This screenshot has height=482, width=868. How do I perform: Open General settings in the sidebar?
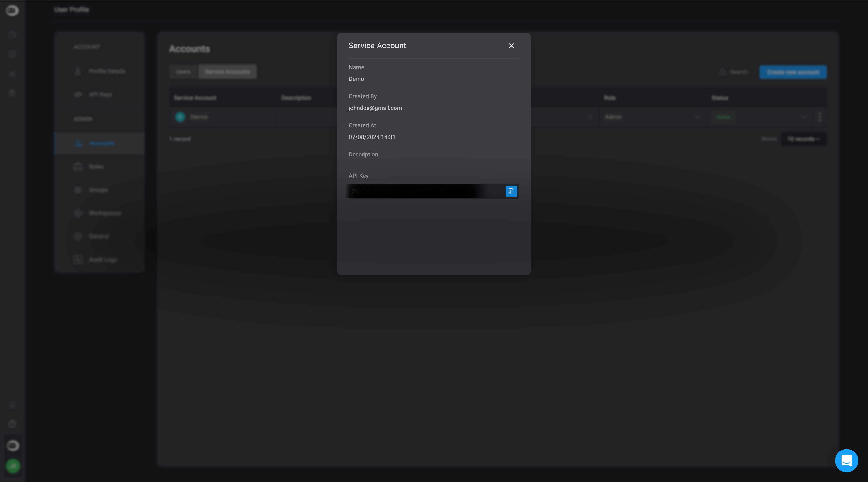(x=100, y=236)
